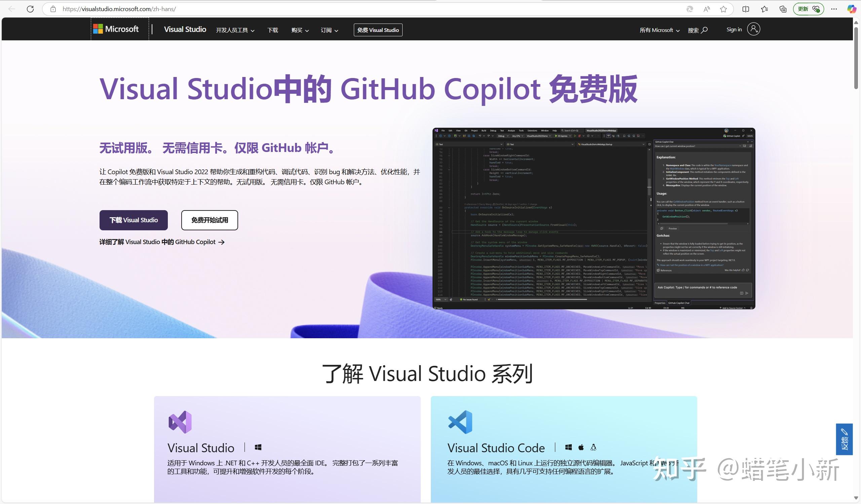Screen dimensions: 861x504
Task: Open the 下载 menu in the navigation
Action: (x=273, y=30)
